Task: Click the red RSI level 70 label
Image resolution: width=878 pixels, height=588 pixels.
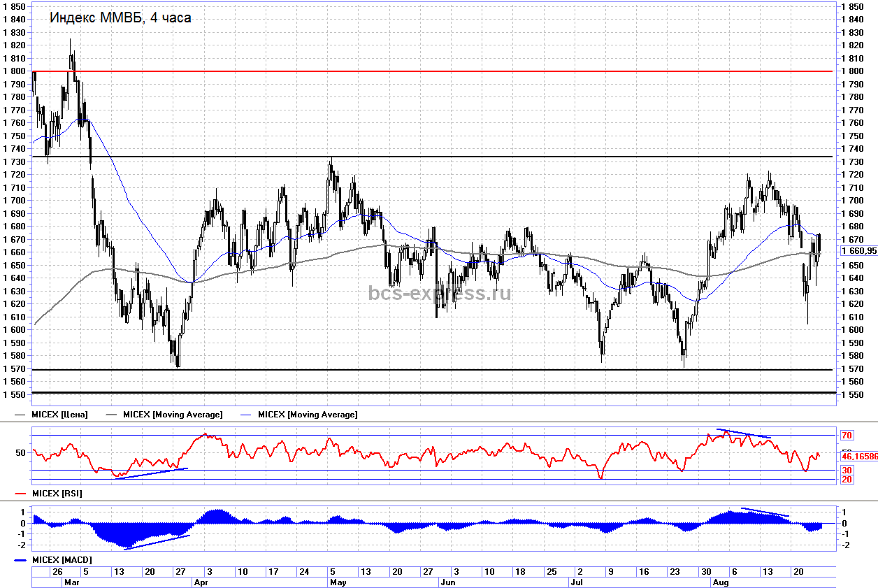Action: (847, 435)
